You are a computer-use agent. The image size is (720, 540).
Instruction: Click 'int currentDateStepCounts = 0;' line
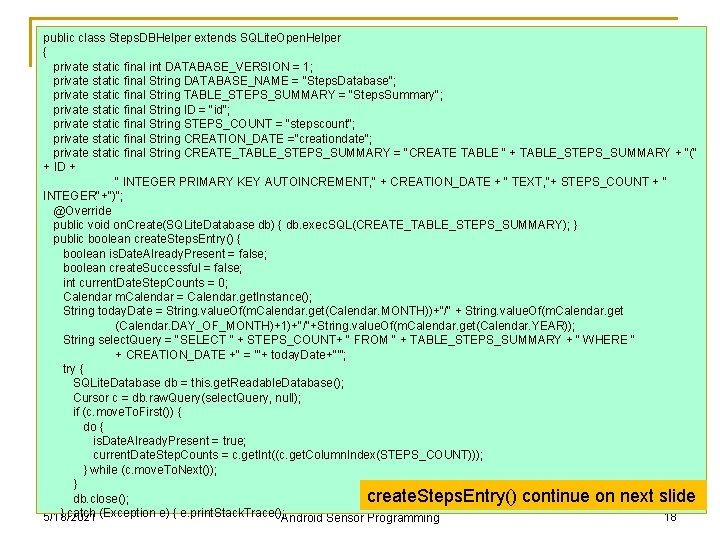(146, 283)
